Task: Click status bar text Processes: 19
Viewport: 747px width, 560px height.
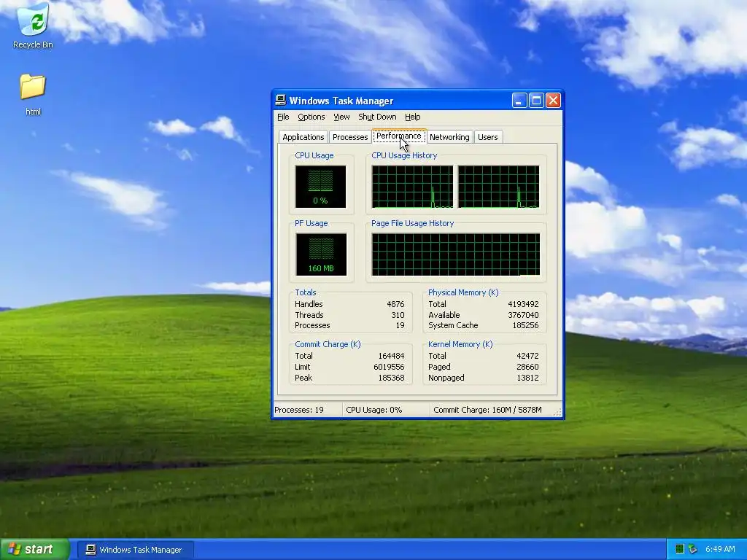Action: click(298, 410)
